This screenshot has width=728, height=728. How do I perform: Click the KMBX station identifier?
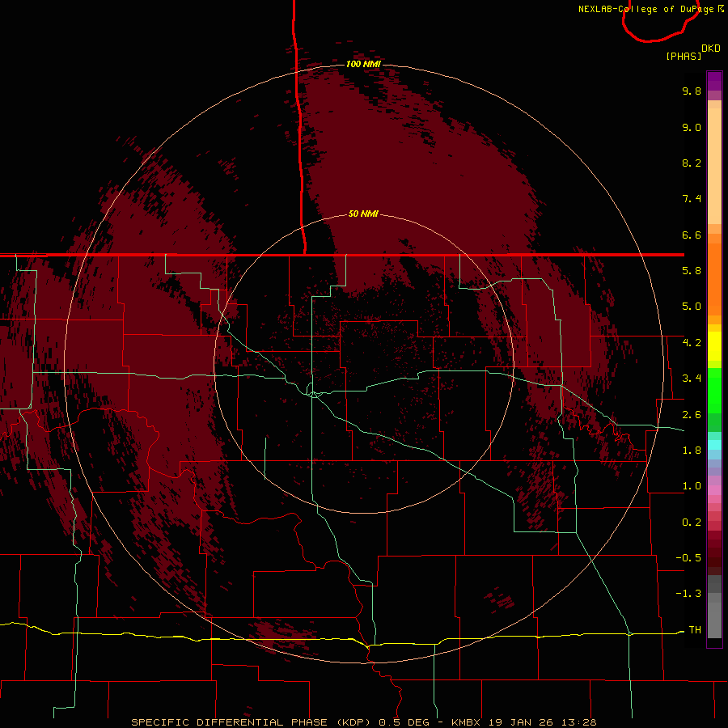pyautogui.click(x=466, y=722)
